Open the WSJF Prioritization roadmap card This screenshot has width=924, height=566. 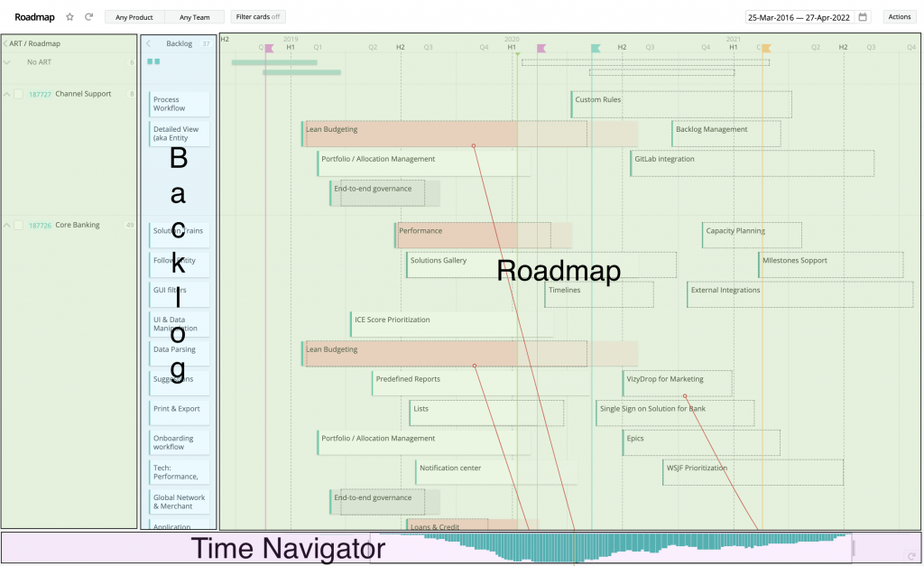point(753,472)
